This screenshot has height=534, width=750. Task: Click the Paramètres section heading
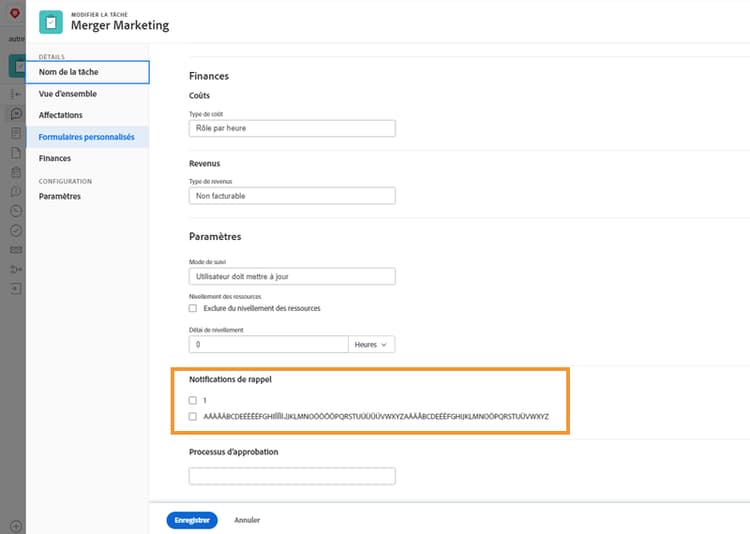point(215,237)
